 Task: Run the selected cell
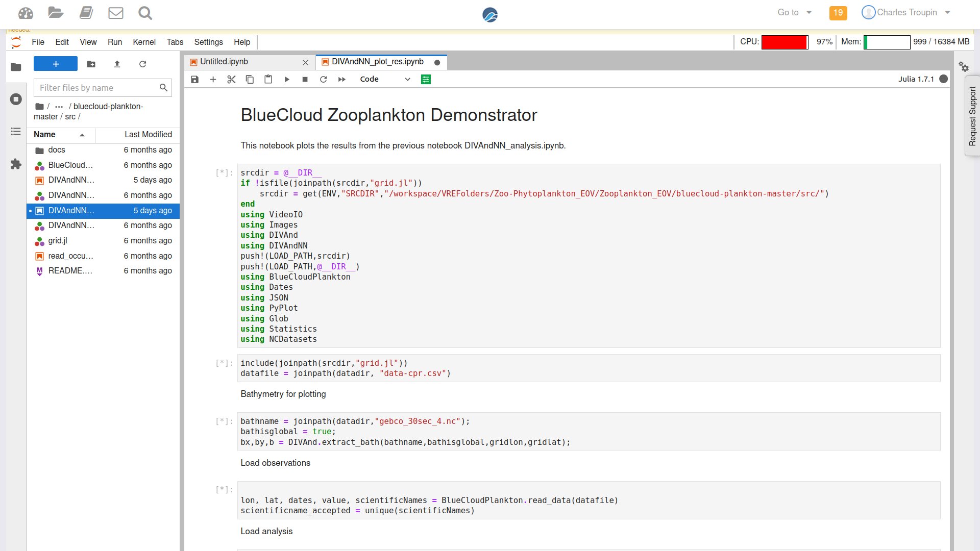click(x=287, y=79)
